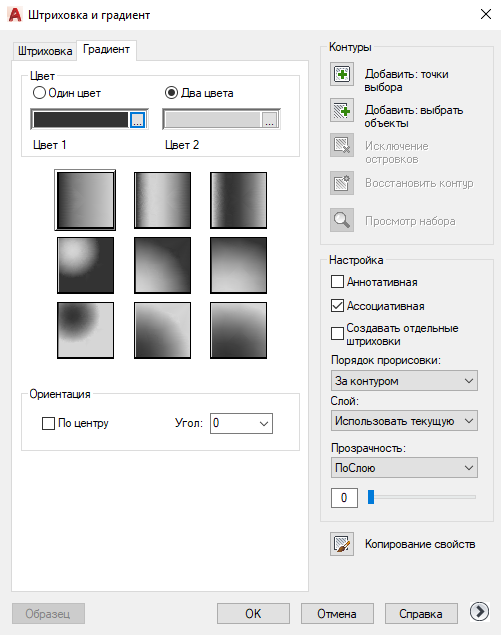Open the Transparency ByLayer dropdown

pyautogui.click(x=404, y=468)
